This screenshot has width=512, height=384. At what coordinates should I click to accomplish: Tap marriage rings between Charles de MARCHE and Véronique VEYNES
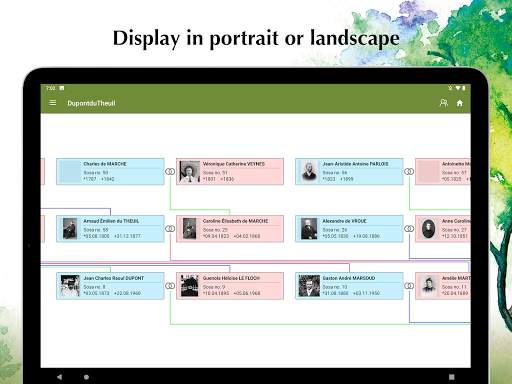[x=170, y=171]
